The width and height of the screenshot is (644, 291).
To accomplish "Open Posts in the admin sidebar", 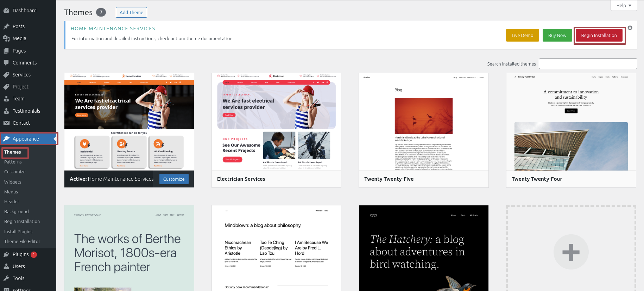I will pos(19,26).
